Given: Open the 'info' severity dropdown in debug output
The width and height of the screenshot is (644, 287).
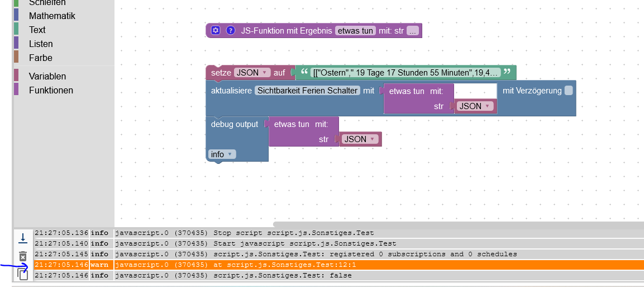Looking at the screenshot, I should 222,154.
